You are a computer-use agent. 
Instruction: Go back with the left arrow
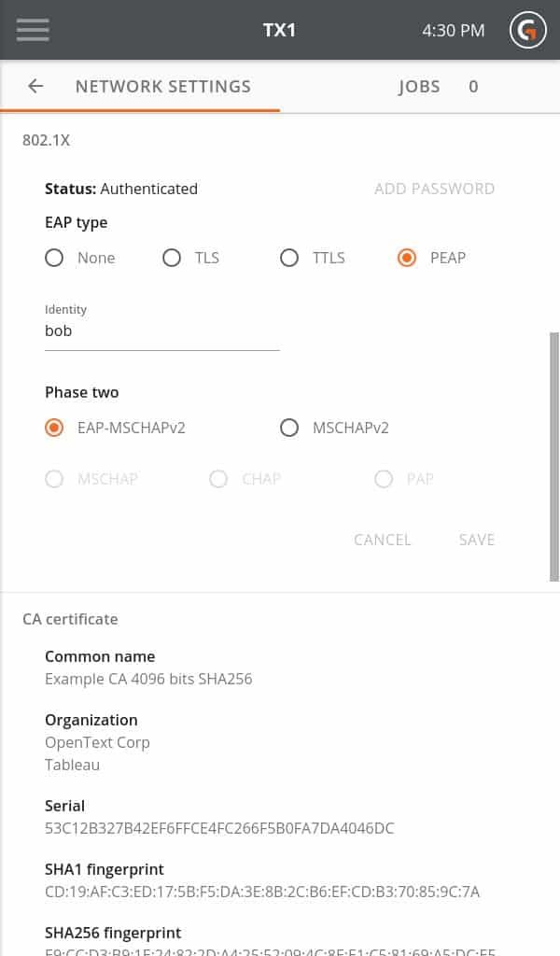[35, 87]
